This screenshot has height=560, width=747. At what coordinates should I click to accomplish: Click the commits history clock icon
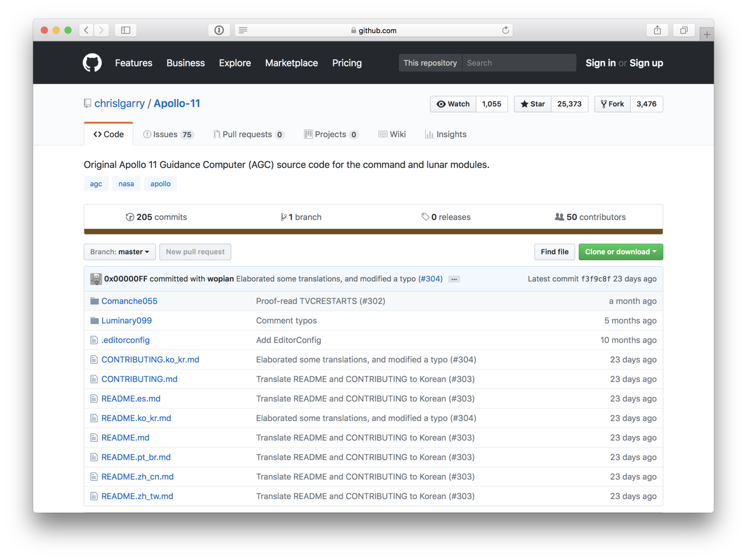tap(130, 217)
